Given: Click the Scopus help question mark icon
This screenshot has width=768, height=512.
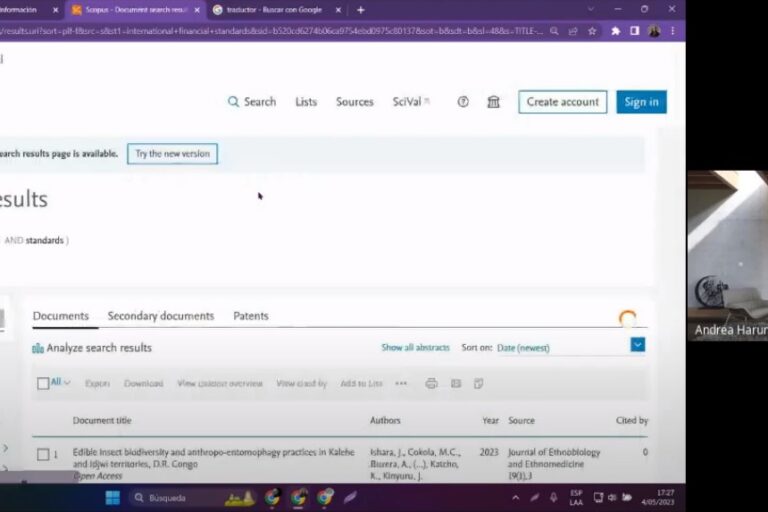Looking at the screenshot, I should pos(463,102).
